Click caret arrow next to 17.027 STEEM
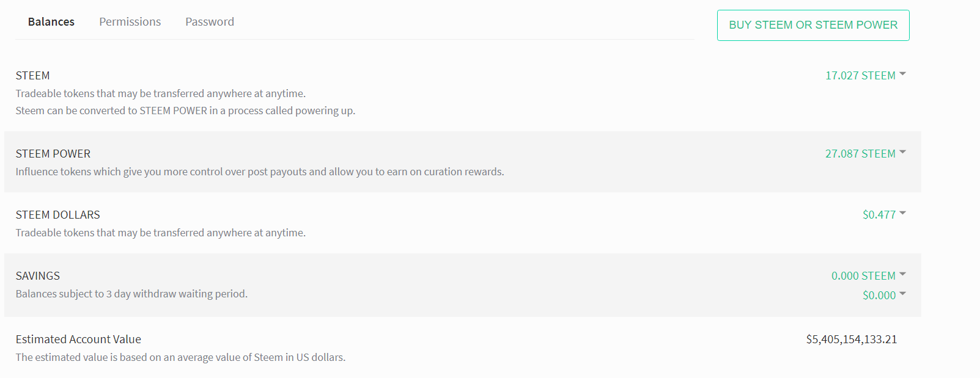Screen dimensions: 980x378 pos(903,75)
